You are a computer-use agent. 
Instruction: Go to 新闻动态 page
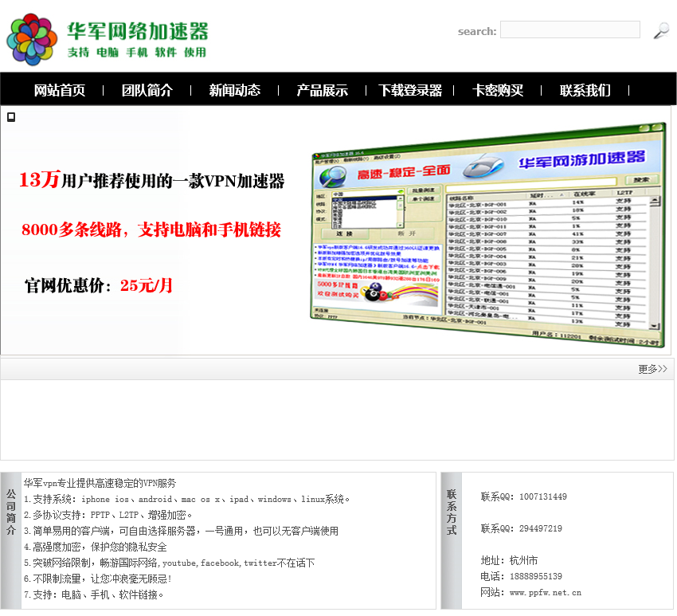(235, 90)
